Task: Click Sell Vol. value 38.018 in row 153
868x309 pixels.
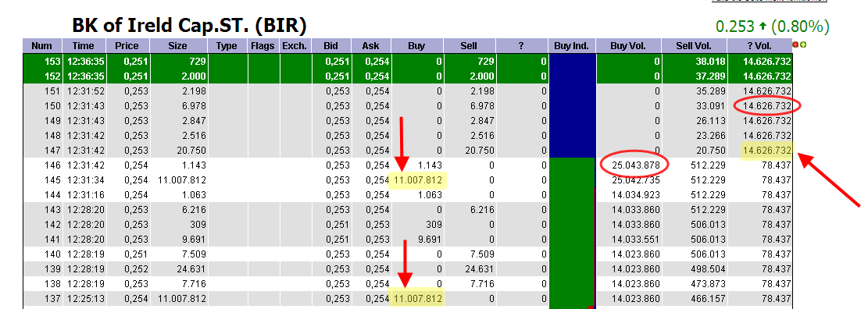Action: [711, 61]
